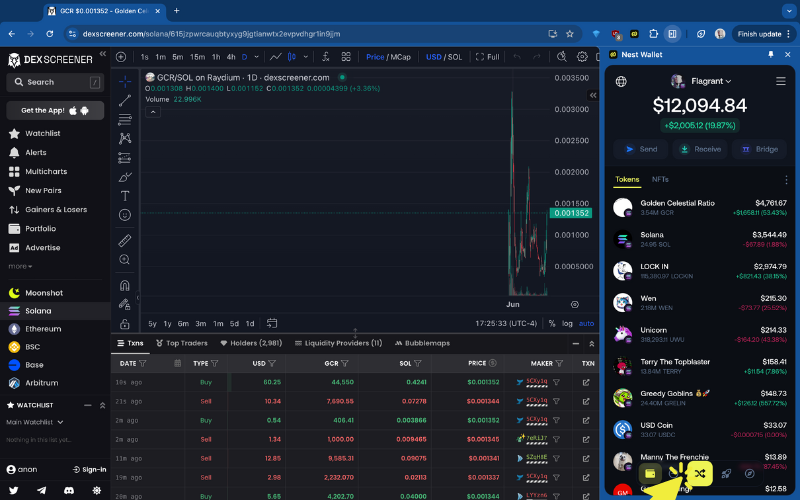Reload the browser page
Image resolution: width=800 pixels, height=500 pixels.
[x=49, y=34]
